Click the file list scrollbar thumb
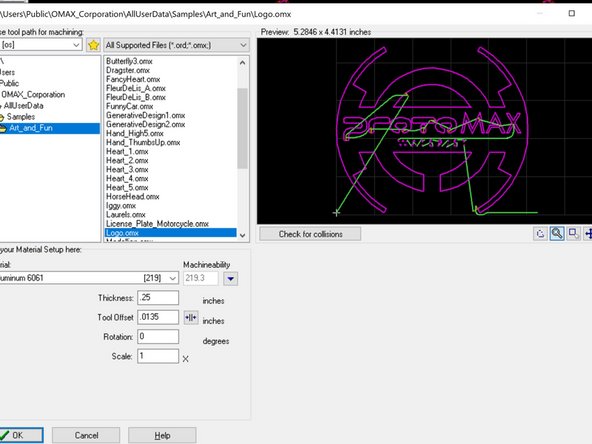This screenshot has width=592, height=444. pos(243,128)
